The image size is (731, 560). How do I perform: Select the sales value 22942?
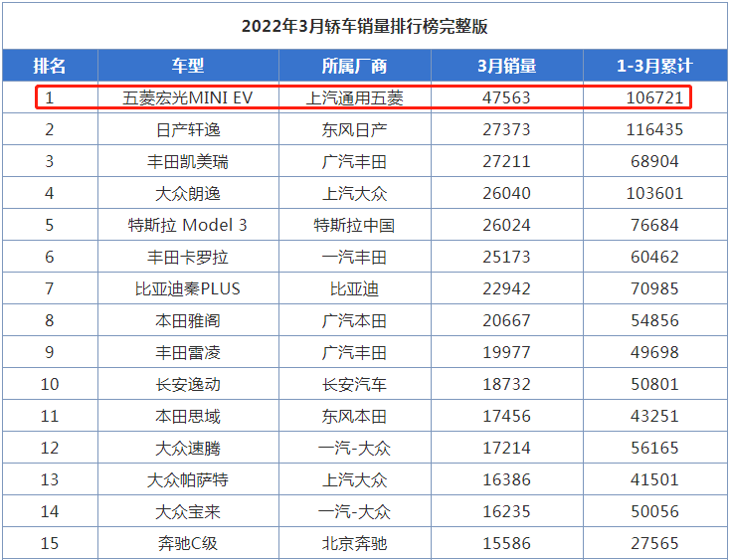tap(507, 289)
